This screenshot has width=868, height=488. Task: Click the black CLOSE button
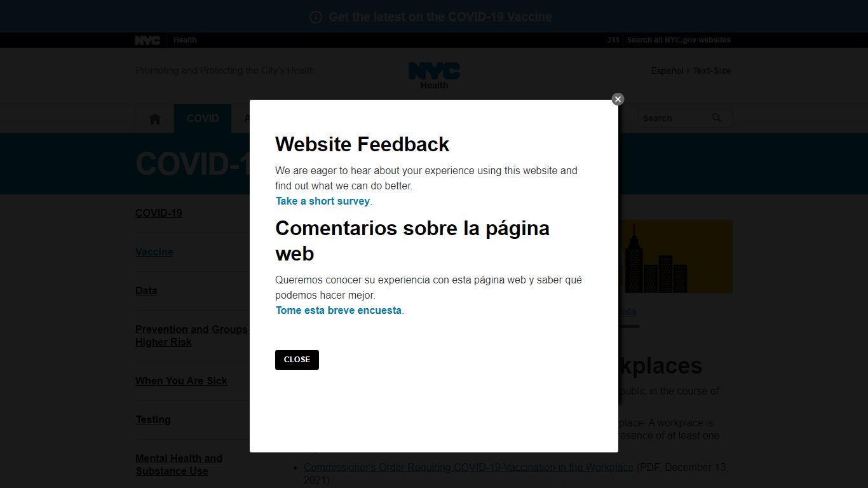[x=297, y=360]
